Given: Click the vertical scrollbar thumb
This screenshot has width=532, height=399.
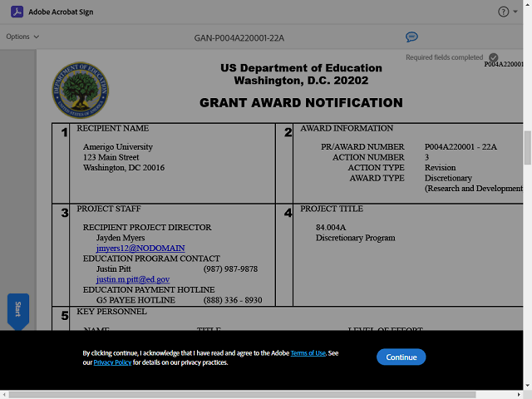Looking at the screenshot, I should [527, 148].
